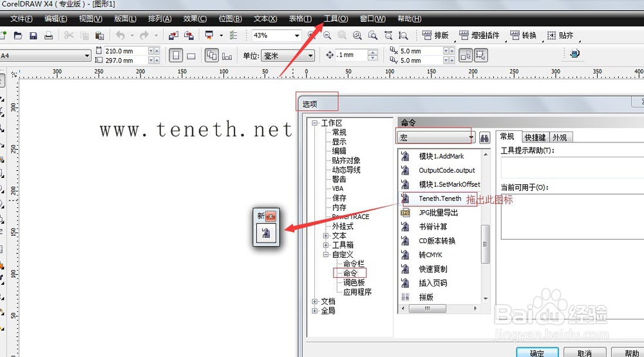Click the Open file icon
The width and height of the screenshot is (644, 357).
(17, 35)
